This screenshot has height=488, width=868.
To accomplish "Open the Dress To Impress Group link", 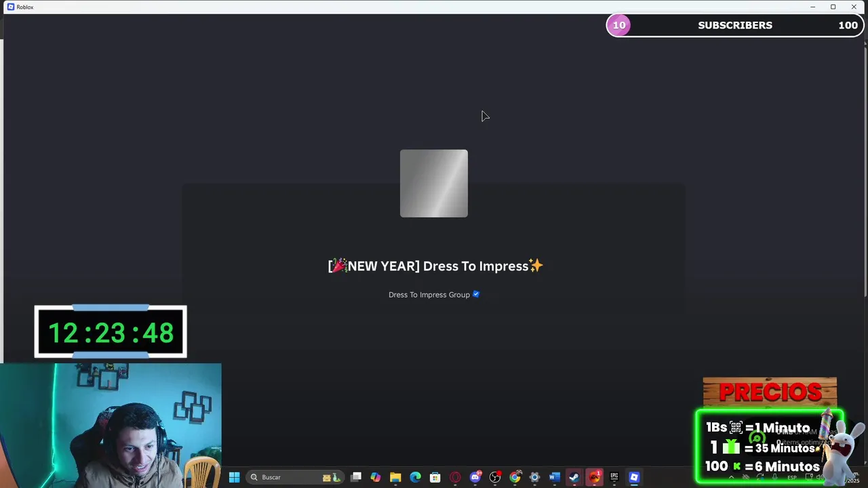I will 429,295.
